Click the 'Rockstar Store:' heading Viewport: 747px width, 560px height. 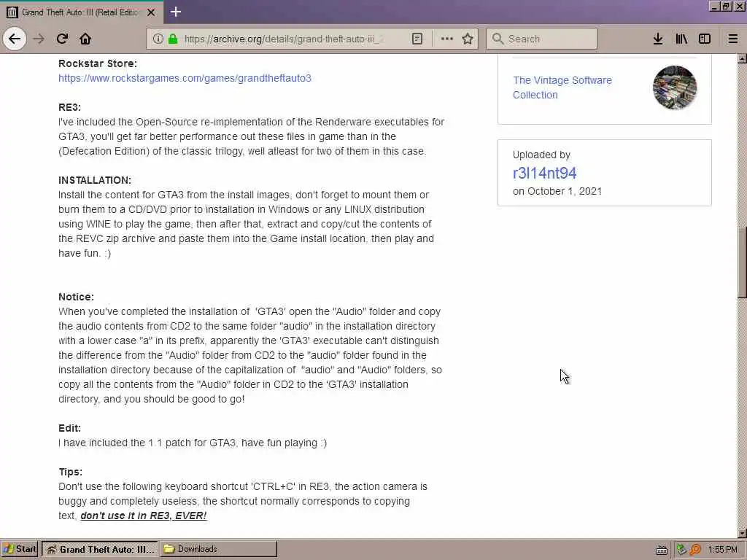[x=98, y=63]
